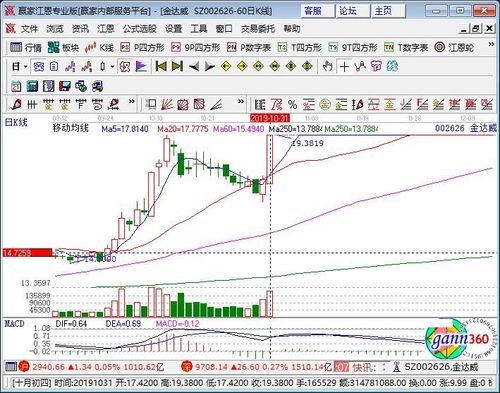The image size is (500, 393).
Task: Open the 江恩 menu
Action: [x=106, y=29]
